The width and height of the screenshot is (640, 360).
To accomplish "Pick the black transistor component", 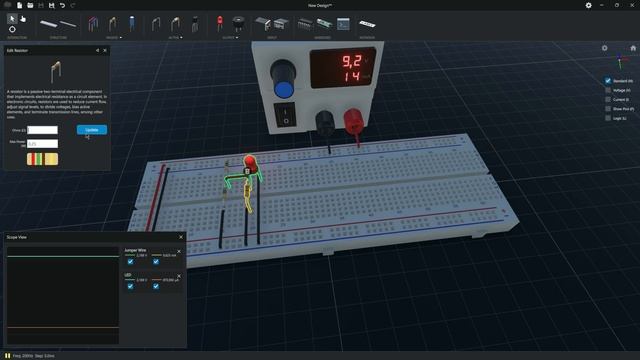I will tap(195, 24).
